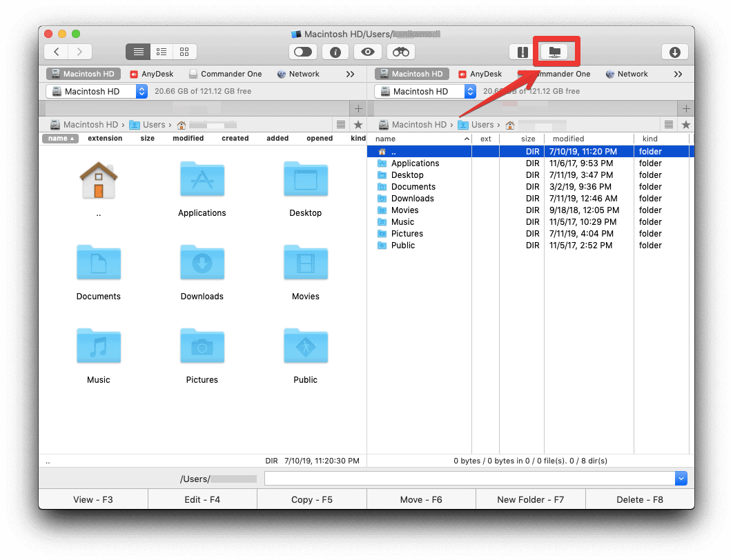The width and height of the screenshot is (733, 560).
Task: Sort left panel by modified column
Action: coord(188,138)
